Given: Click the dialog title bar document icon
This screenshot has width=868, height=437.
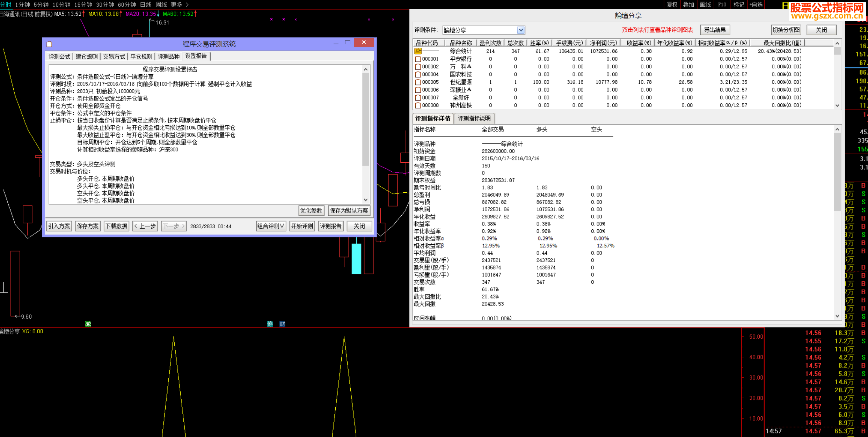Looking at the screenshot, I should click(49, 44).
